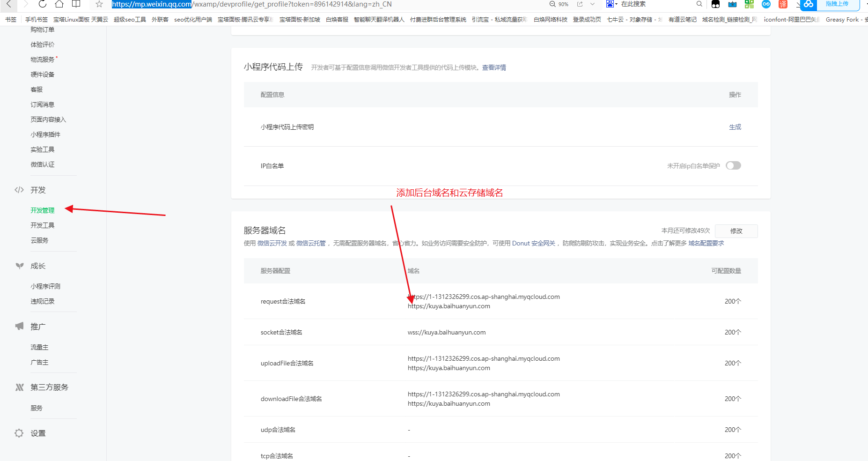Screen dimensions: 868x461
Task: Open 超级seo工具 bookmark
Action: pos(130,19)
